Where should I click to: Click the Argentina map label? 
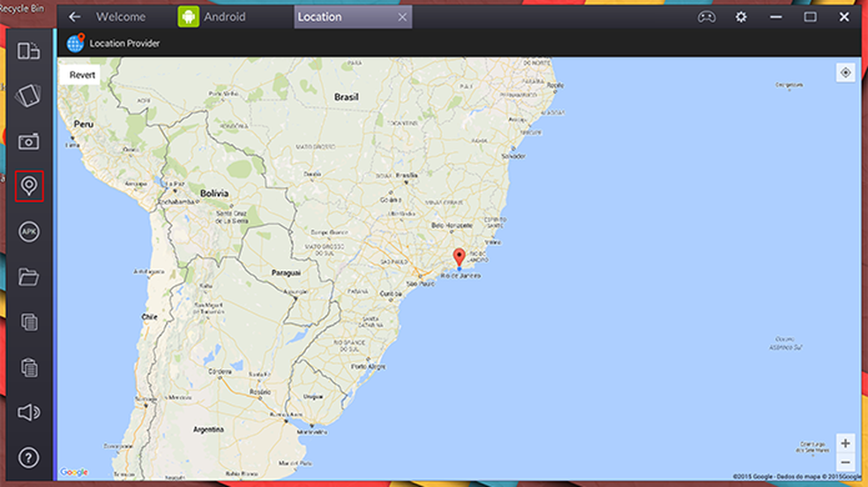coord(208,430)
